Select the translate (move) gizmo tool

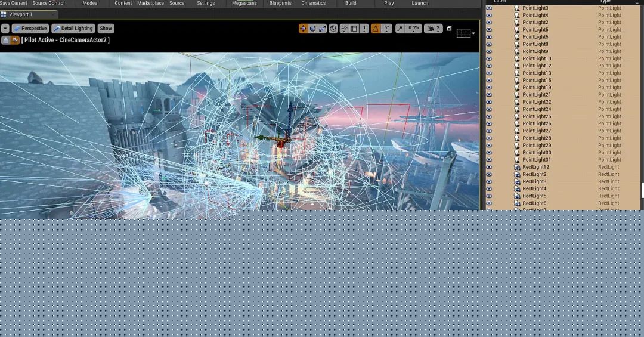click(304, 29)
